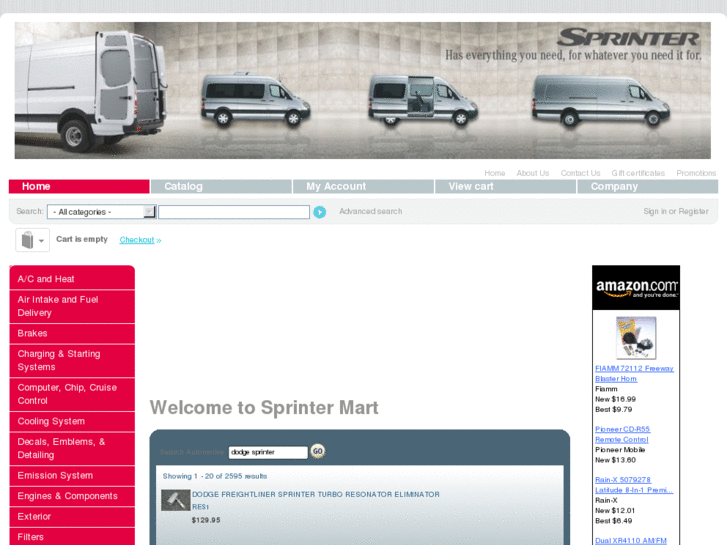Image resolution: width=727 pixels, height=545 pixels.
Task: Click the Sprinter header banner image
Action: pos(363,90)
